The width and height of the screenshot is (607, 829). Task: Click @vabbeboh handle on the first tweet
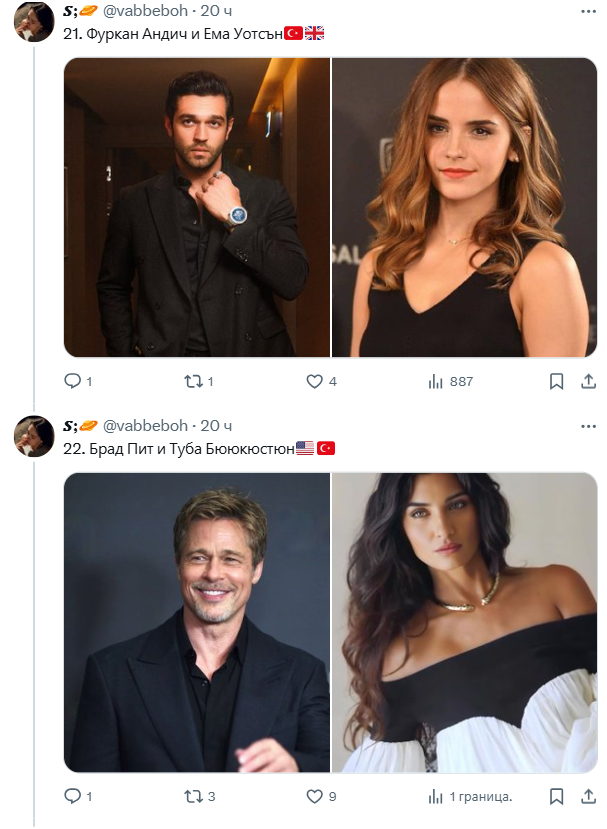coord(146,10)
